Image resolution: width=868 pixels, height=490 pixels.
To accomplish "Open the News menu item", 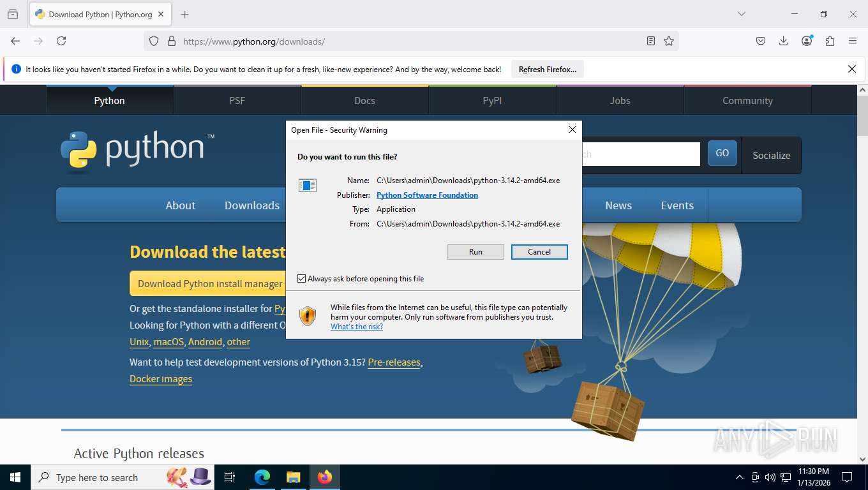I will (618, 205).
